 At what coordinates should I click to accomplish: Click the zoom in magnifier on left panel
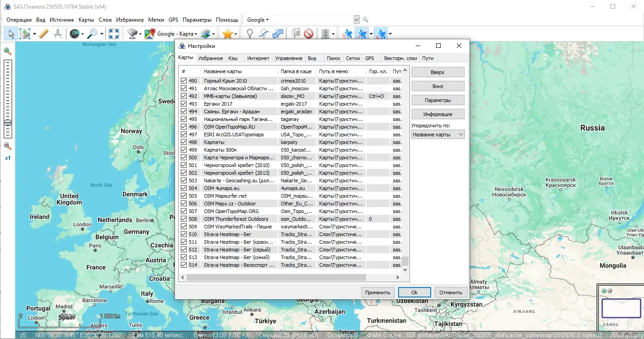point(8,51)
